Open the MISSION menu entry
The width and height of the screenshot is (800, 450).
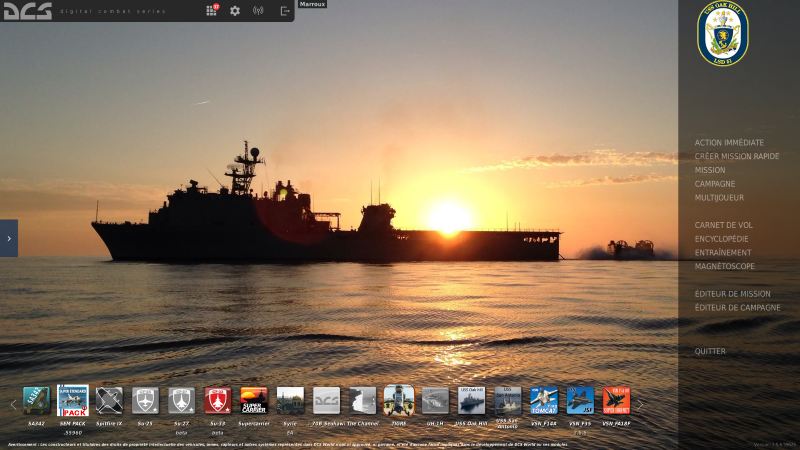710,170
